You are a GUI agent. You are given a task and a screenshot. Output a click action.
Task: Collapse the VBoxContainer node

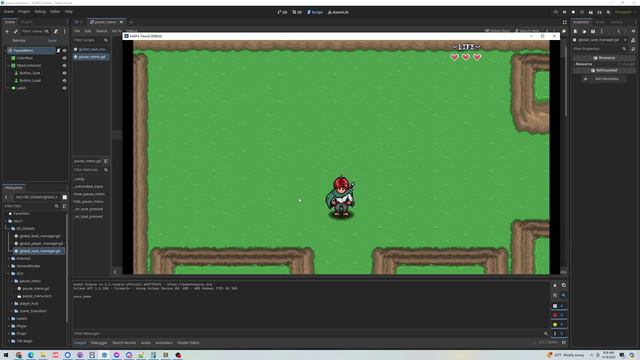pyautogui.click(x=8, y=65)
